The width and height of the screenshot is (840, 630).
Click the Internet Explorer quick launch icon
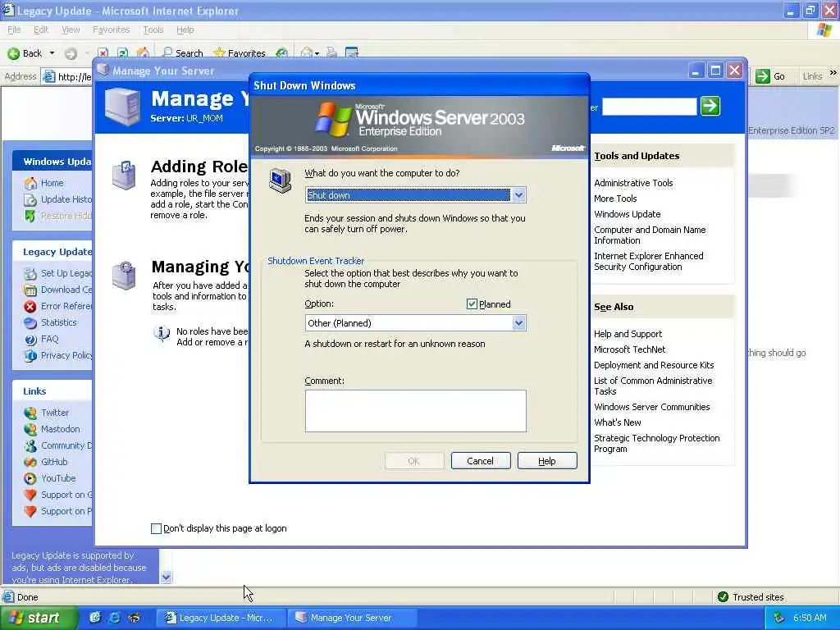[x=115, y=618]
